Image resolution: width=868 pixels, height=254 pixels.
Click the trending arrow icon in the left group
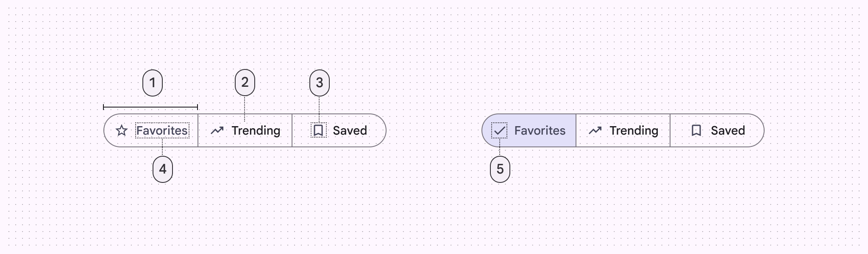(x=217, y=130)
